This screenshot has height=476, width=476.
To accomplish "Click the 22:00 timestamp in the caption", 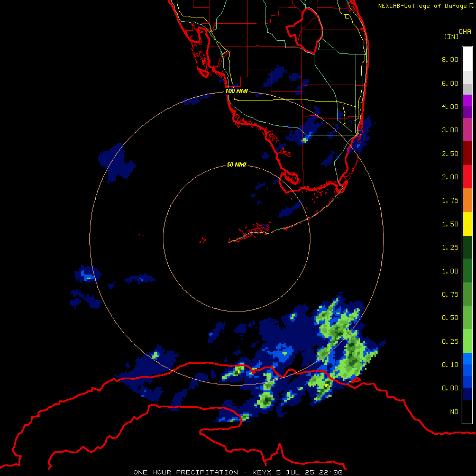I will coord(331,472).
